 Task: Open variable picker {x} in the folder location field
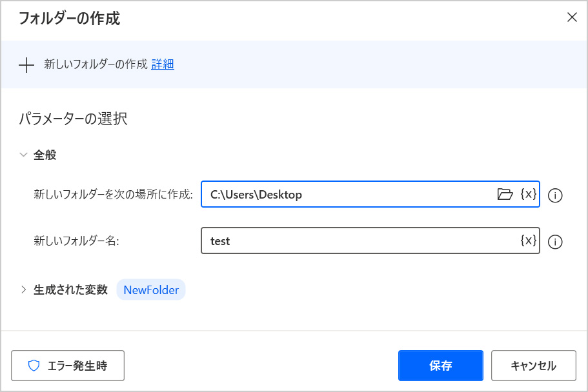528,194
